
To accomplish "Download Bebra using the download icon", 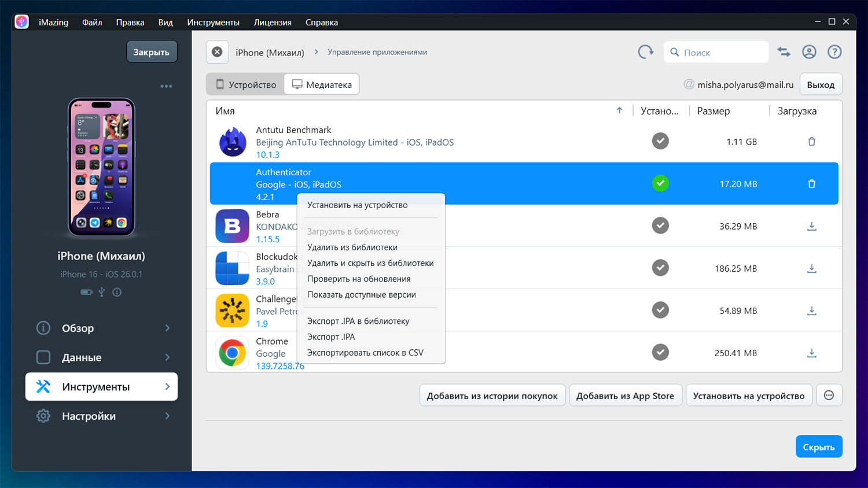I will (811, 226).
